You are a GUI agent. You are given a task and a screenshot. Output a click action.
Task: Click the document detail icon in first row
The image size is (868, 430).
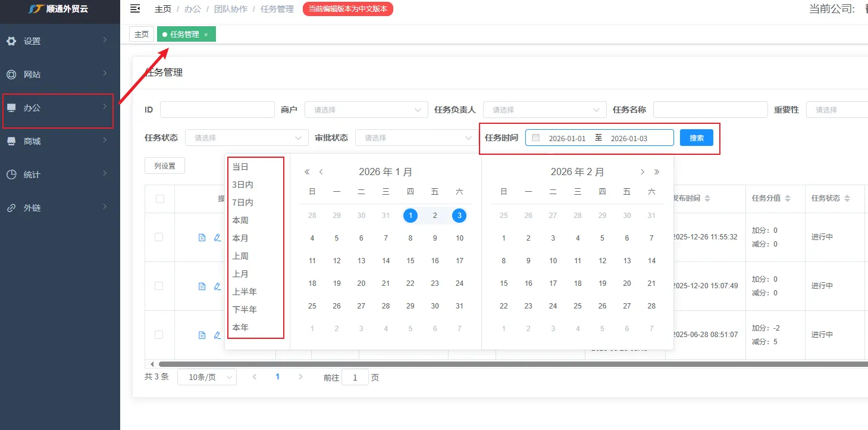pyautogui.click(x=202, y=238)
